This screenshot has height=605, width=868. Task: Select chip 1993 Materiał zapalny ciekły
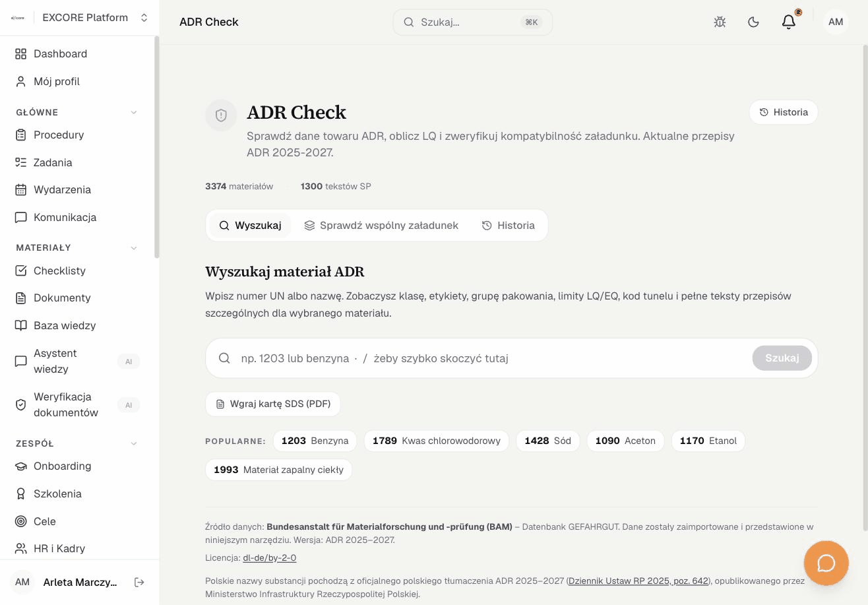click(278, 470)
